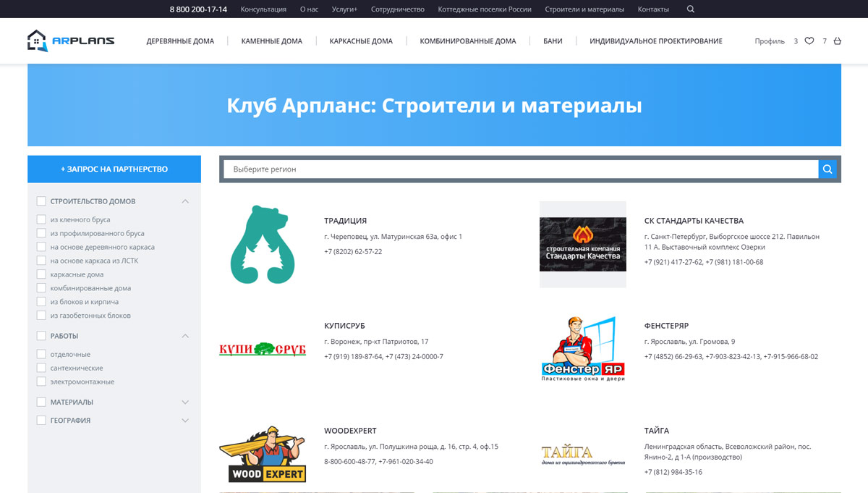Check 'на основе каркаса из ЛСТК' checkbox

pos(41,261)
